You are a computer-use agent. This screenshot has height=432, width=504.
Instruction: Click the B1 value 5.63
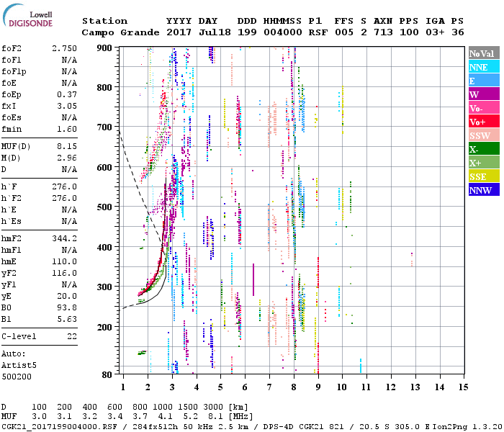tap(67, 320)
